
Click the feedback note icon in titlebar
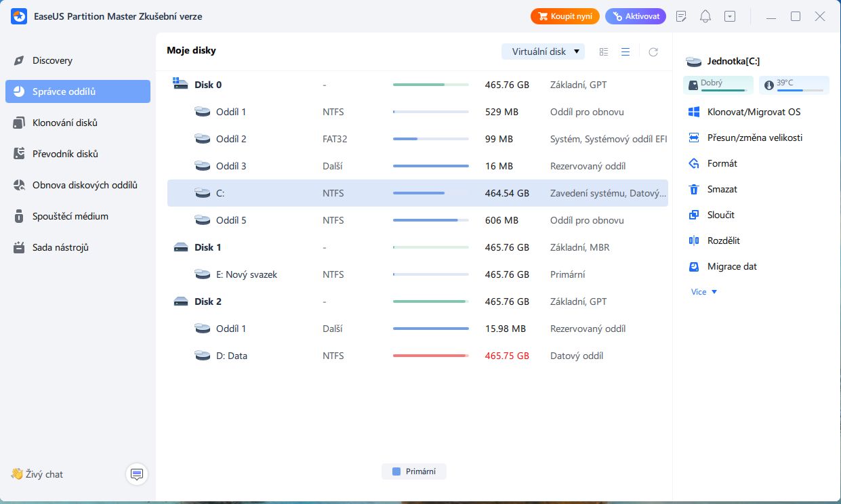680,16
